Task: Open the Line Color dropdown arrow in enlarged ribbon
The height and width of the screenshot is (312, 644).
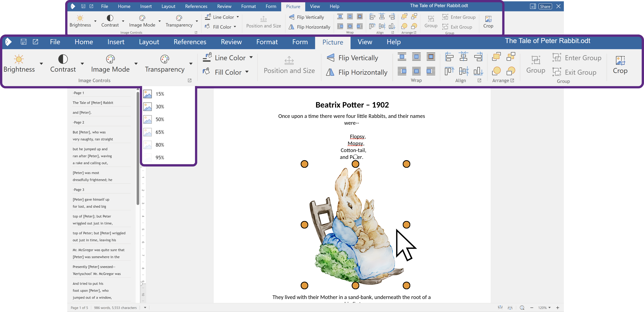Action: pyautogui.click(x=251, y=57)
